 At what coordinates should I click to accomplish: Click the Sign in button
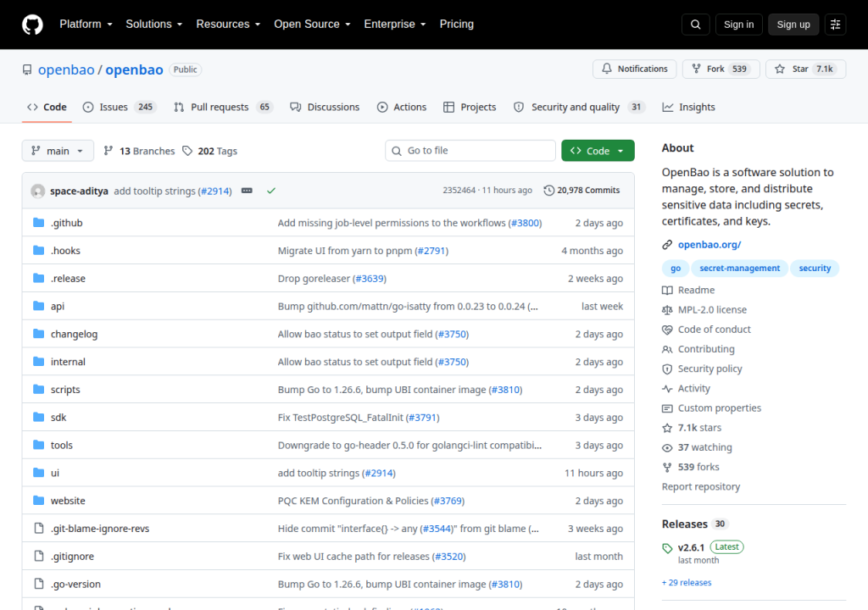(738, 25)
